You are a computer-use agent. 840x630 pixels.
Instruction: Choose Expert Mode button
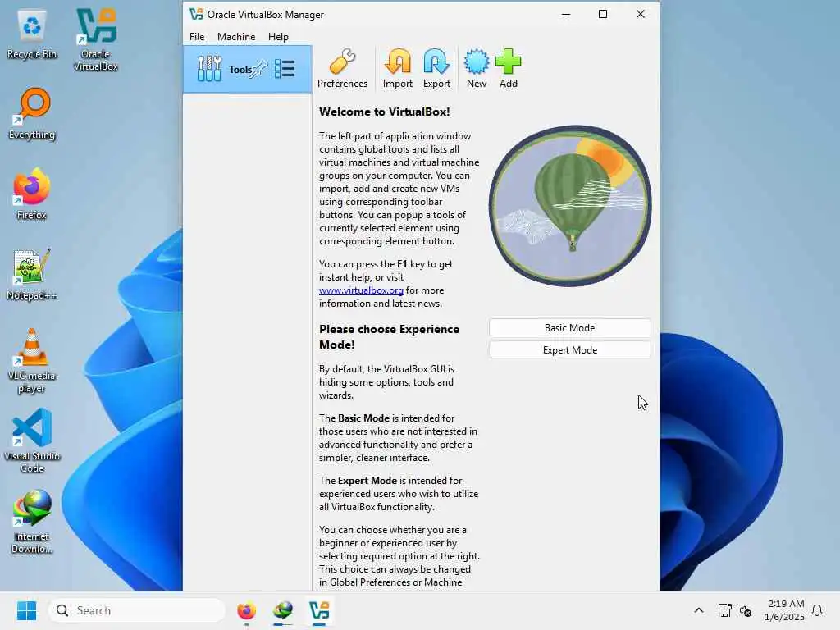[569, 349]
